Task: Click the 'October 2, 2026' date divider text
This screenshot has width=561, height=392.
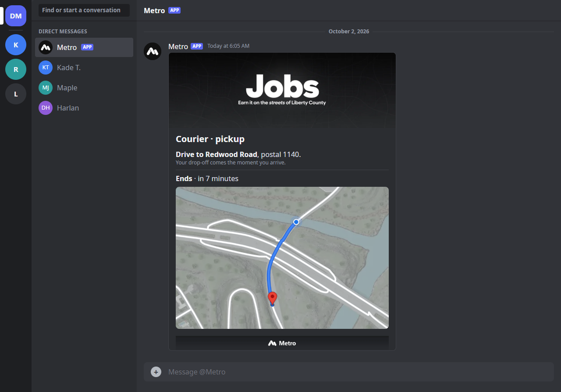Action: point(349,32)
